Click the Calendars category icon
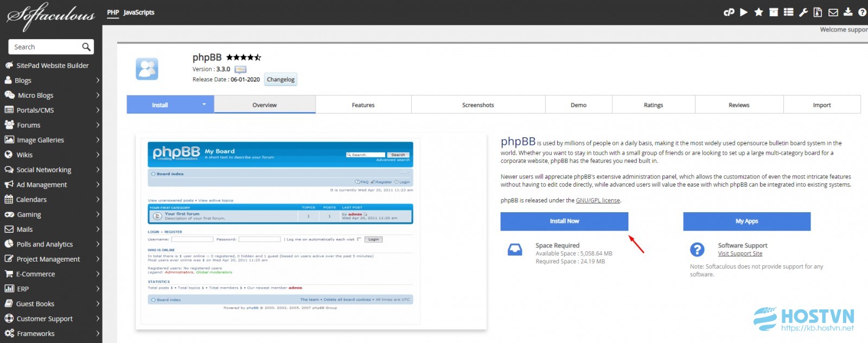Image resolution: width=868 pixels, height=343 pixels. 9,199
